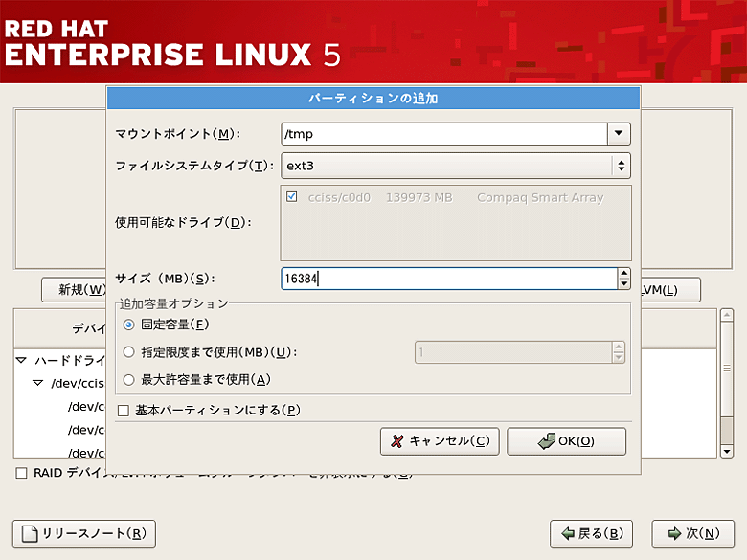Click the キャンセル(C) button
Image resolution: width=747 pixels, height=560 pixels.
[440, 441]
